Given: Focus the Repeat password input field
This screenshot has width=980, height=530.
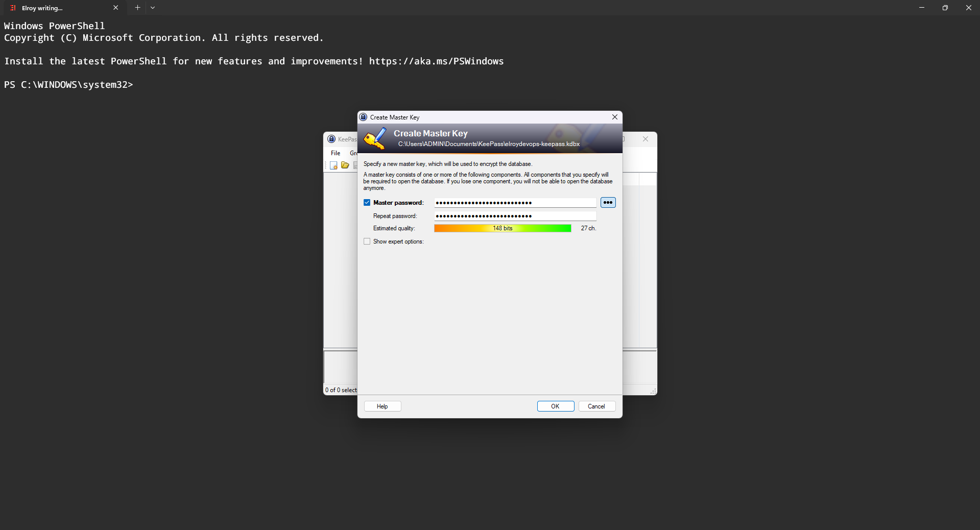Looking at the screenshot, I should [515, 216].
